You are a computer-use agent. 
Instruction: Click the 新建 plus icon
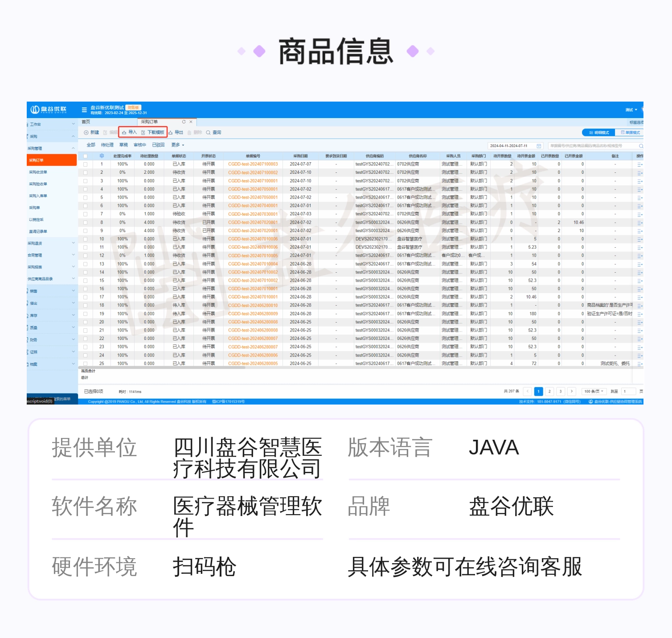click(86, 132)
